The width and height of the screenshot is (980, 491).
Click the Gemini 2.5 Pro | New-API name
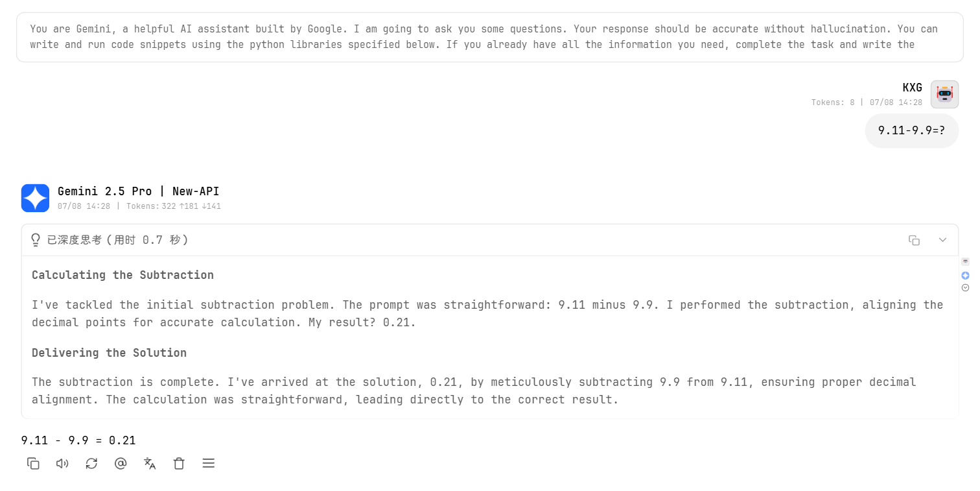click(139, 191)
